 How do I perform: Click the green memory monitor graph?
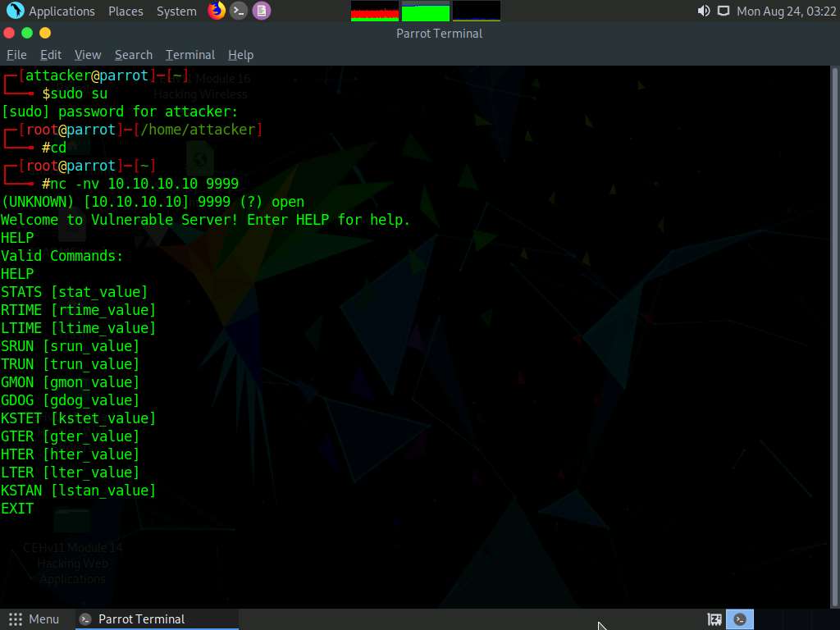[x=426, y=11]
